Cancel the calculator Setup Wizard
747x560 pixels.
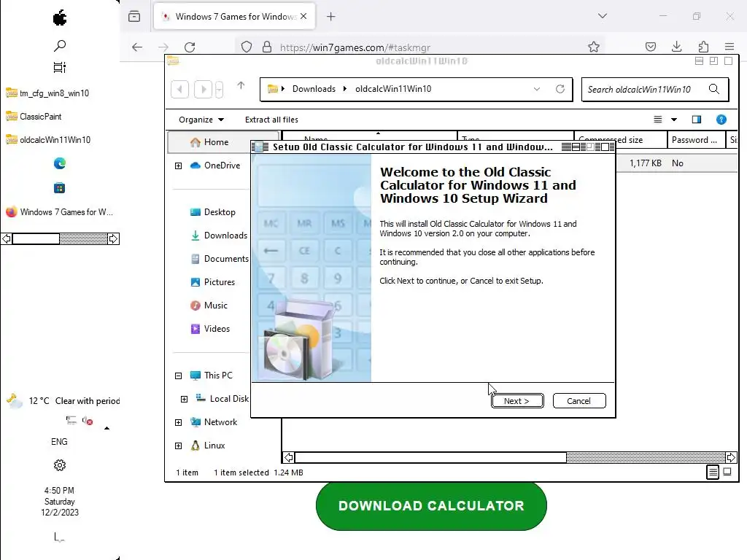click(578, 401)
